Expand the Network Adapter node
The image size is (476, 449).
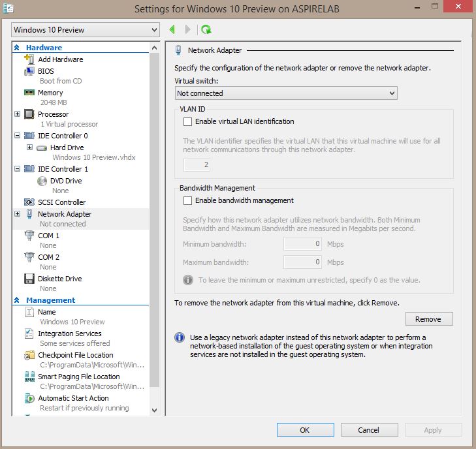18,214
